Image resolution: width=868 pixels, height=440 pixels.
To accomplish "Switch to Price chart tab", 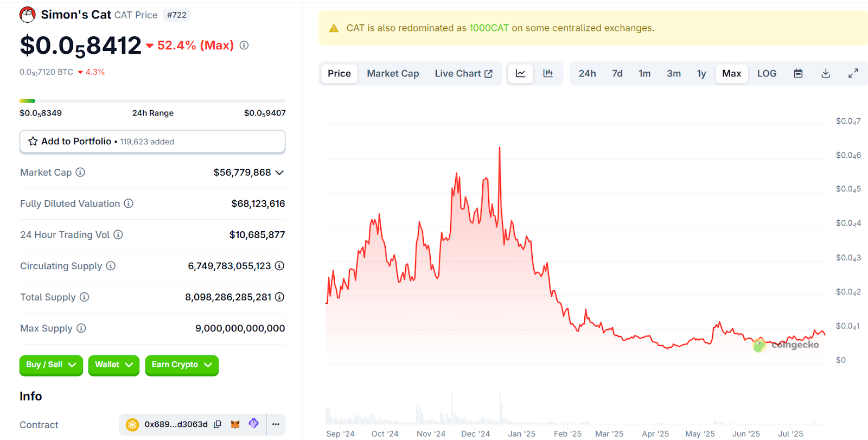I will click(339, 73).
